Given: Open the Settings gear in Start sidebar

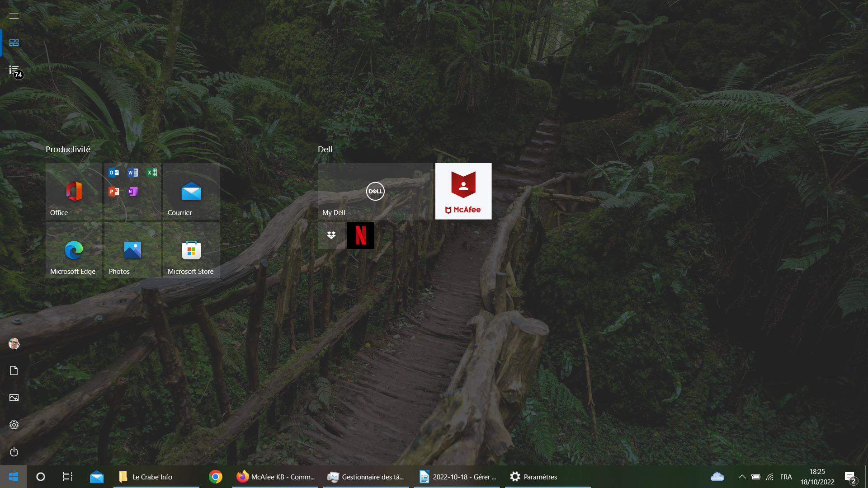Looking at the screenshot, I should (14, 425).
